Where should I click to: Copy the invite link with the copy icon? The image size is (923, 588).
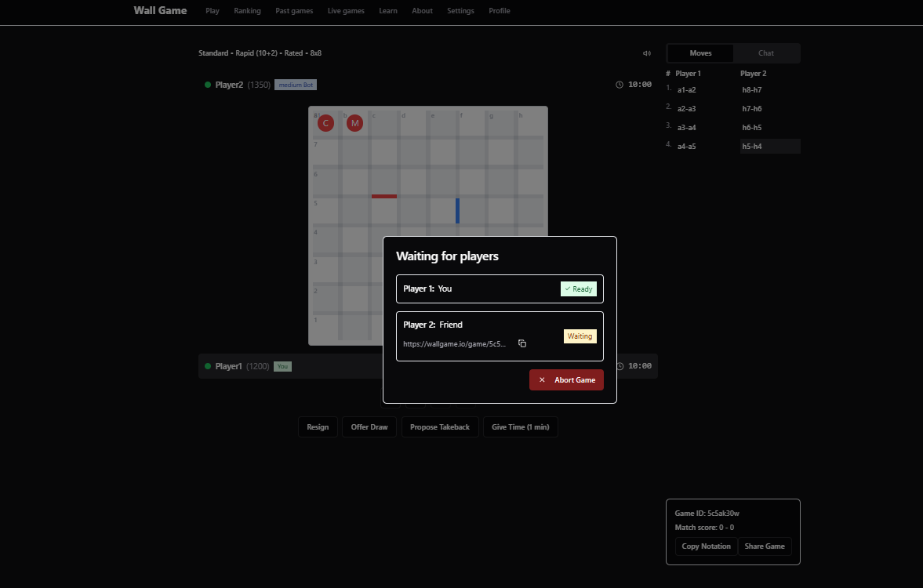(522, 343)
